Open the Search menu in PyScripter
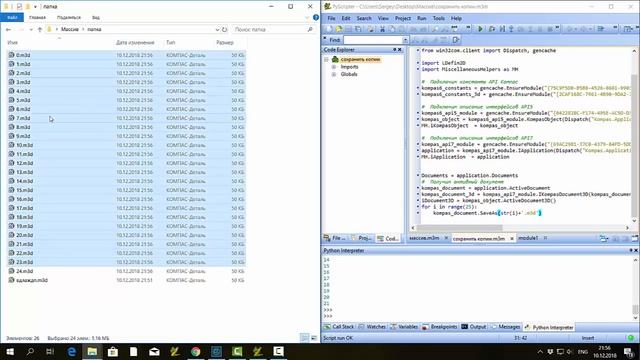 [x=364, y=18]
